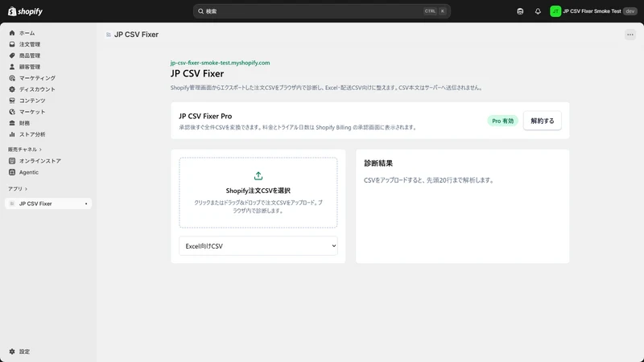Click the 診断結果 heading
The image size is (644, 362).
(x=378, y=163)
